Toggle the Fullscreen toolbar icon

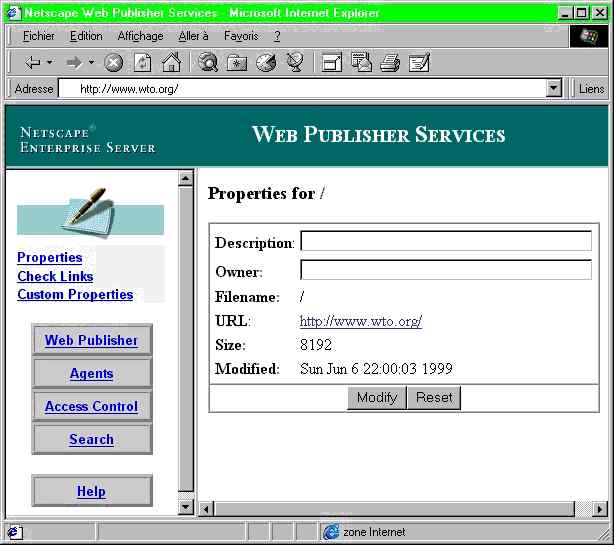pos(331,62)
